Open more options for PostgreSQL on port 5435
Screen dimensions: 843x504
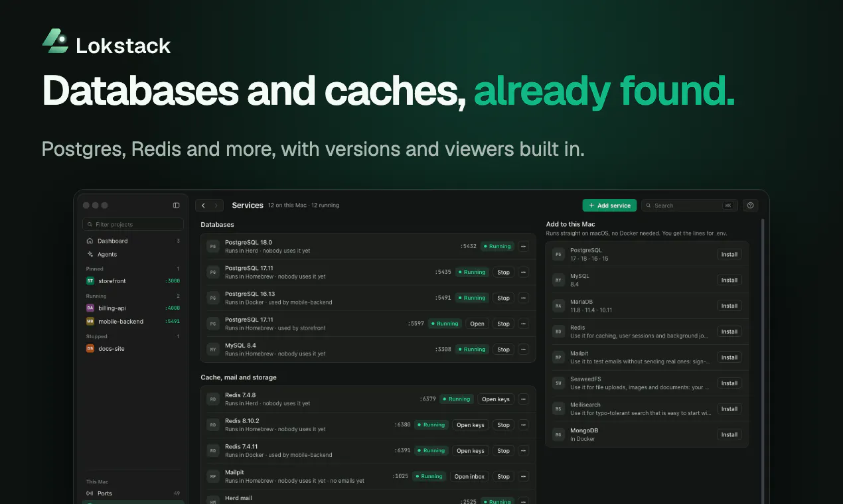pos(523,272)
